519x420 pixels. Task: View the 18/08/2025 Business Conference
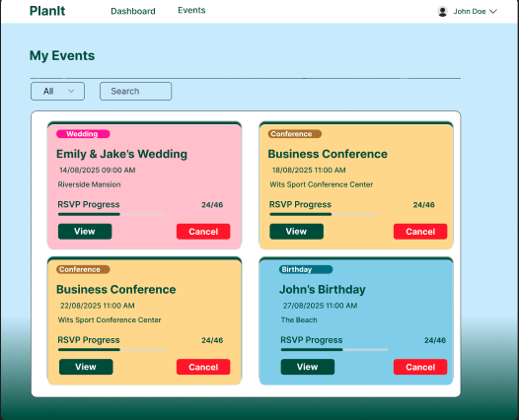(x=297, y=232)
